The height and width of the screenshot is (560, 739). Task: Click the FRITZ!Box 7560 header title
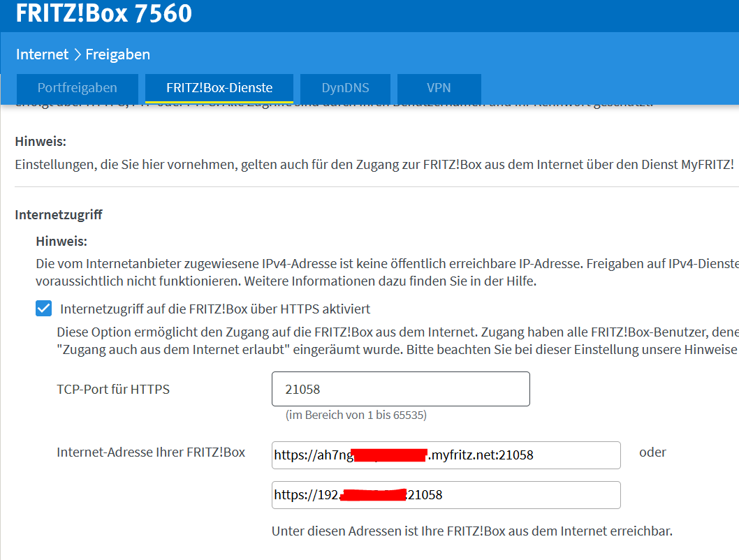click(x=103, y=13)
